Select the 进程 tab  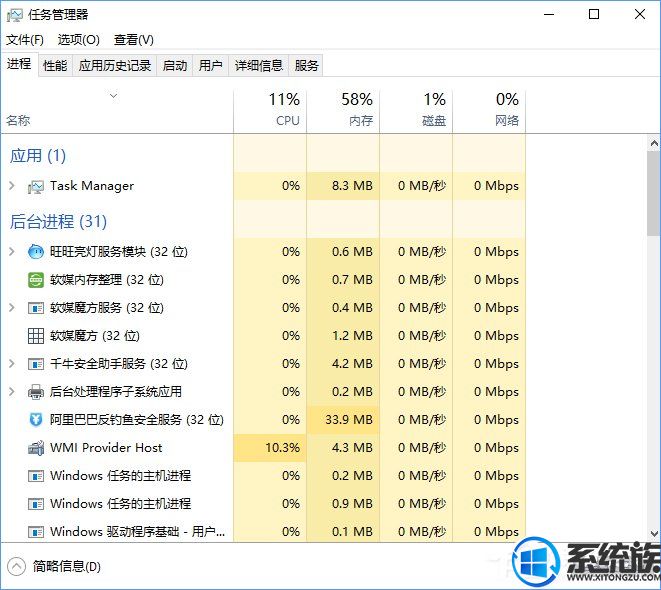point(19,64)
